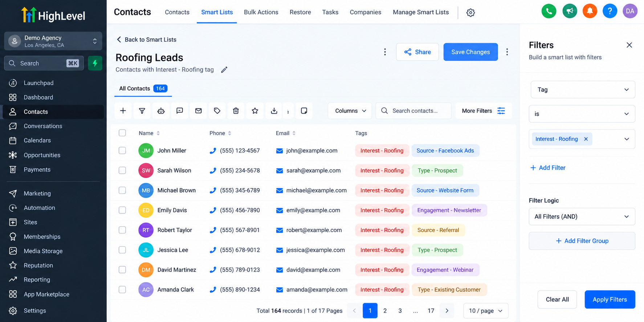Change the 10 / page size dropdown

click(486, 311)
